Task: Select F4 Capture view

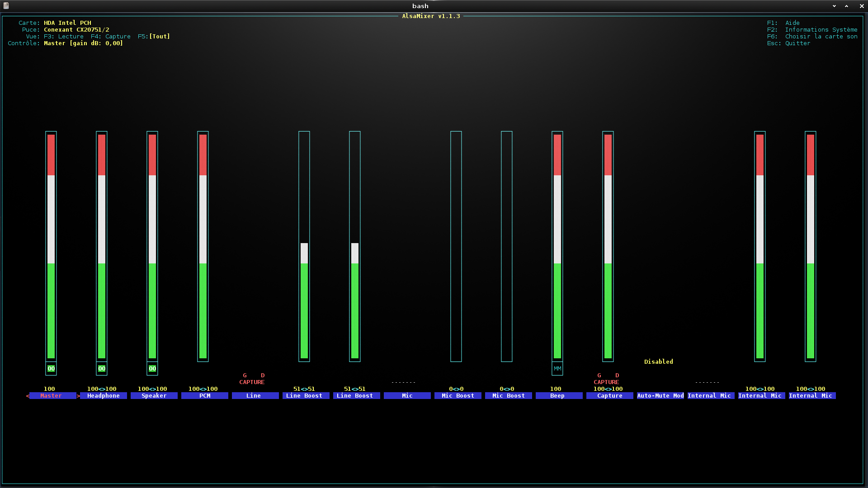Action: [x=111, y=37]
